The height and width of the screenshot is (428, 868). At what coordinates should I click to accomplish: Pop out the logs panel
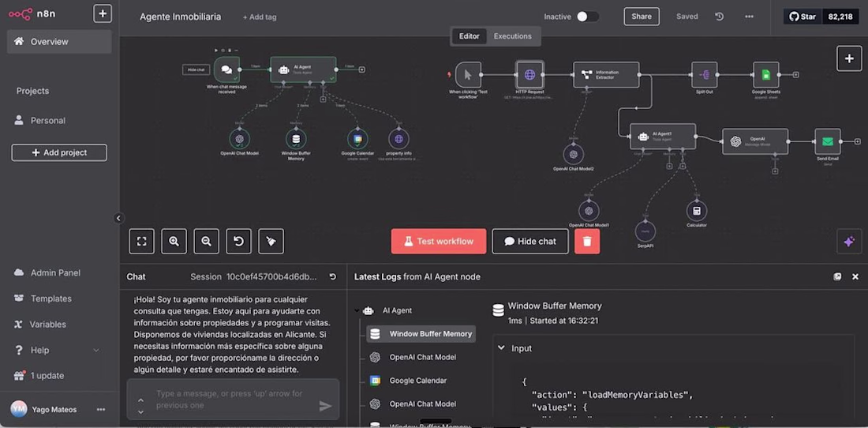pos(837,277)
